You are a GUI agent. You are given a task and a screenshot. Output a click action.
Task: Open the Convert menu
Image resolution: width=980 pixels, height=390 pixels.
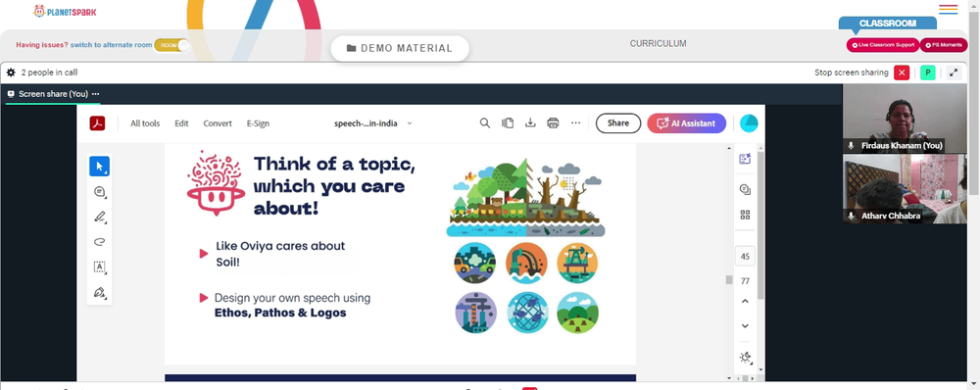[218, 123]
